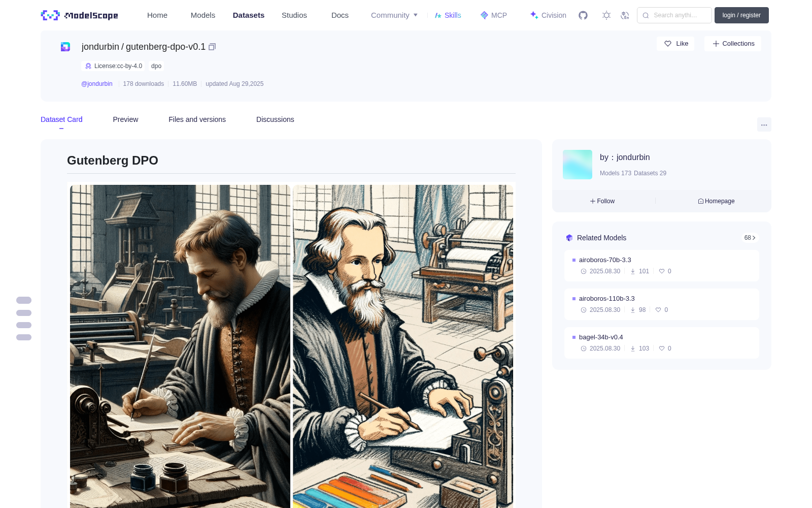The width and height of the screenshot is (812, 508).
Task: Click the heart icon on airoboros-70b-3.3
Action: tap(662, 271)
